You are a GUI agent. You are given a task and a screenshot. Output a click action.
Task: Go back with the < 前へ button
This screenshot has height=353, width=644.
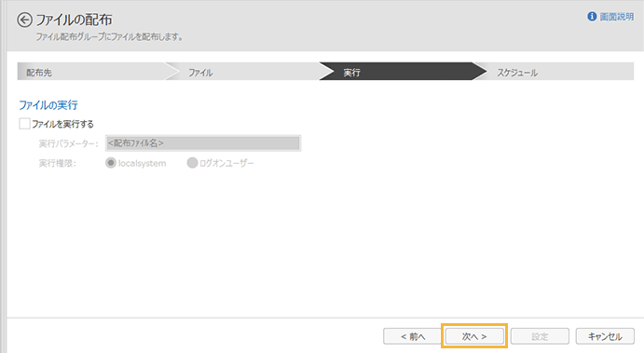[413, 336]
